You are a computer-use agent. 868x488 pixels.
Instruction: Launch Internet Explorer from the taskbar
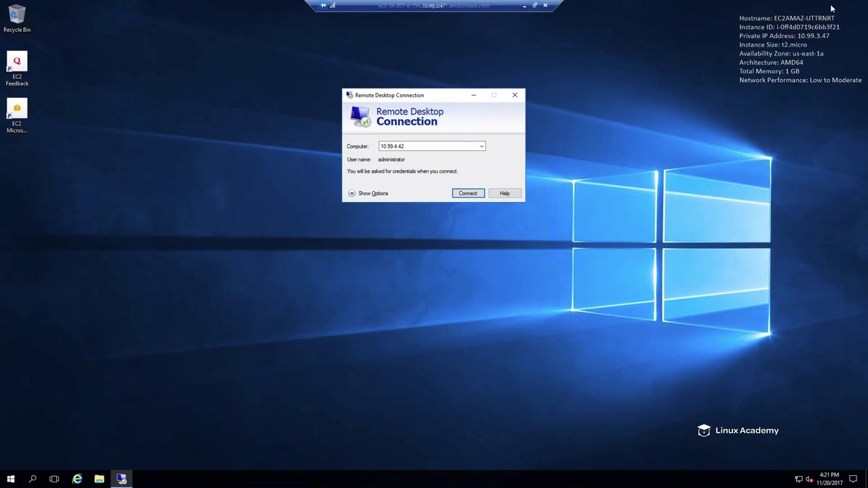pos(77,479)
